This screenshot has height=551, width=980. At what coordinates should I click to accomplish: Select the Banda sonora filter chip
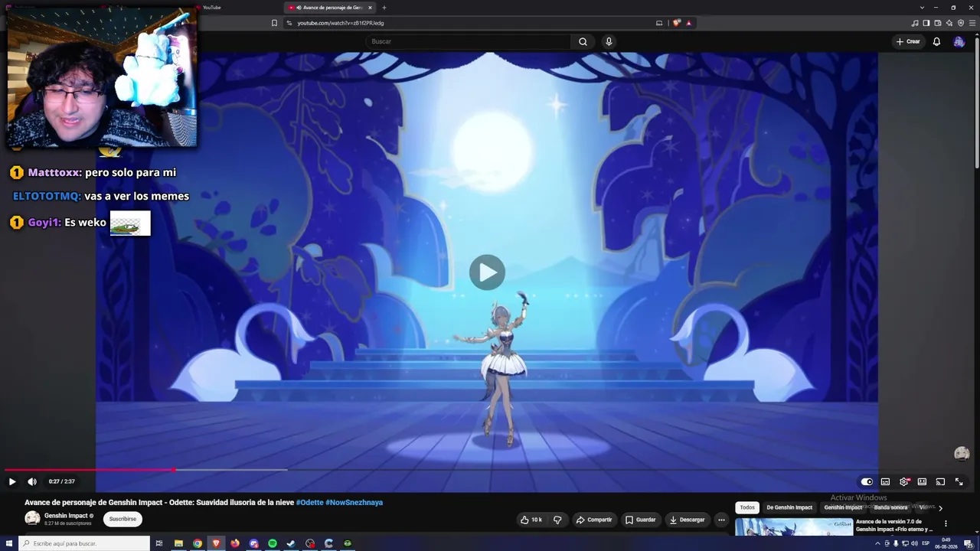click(x=890, y=507)
